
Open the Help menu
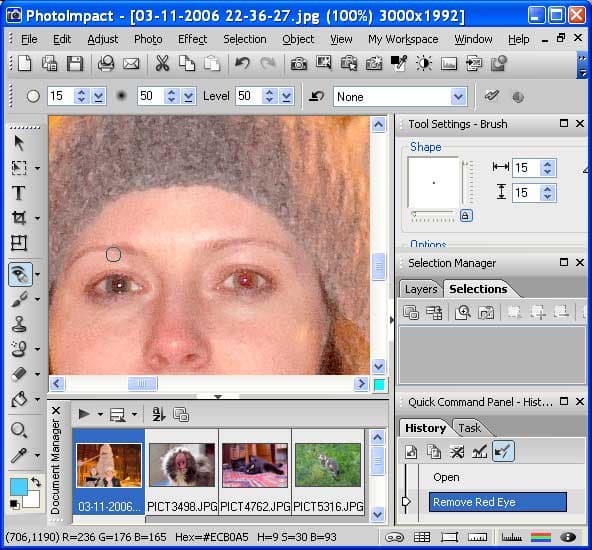tap(518, 39)
